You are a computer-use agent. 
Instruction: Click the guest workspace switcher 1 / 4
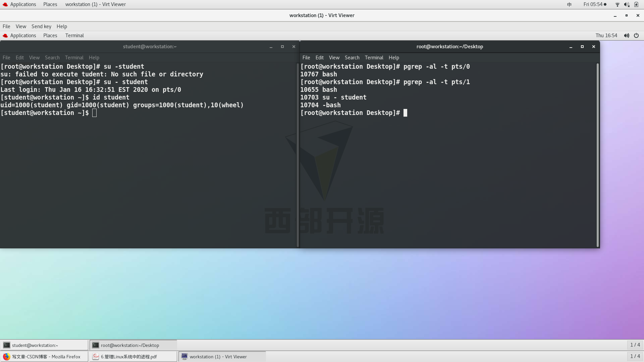pyautogui.click(x=635, y=345)
